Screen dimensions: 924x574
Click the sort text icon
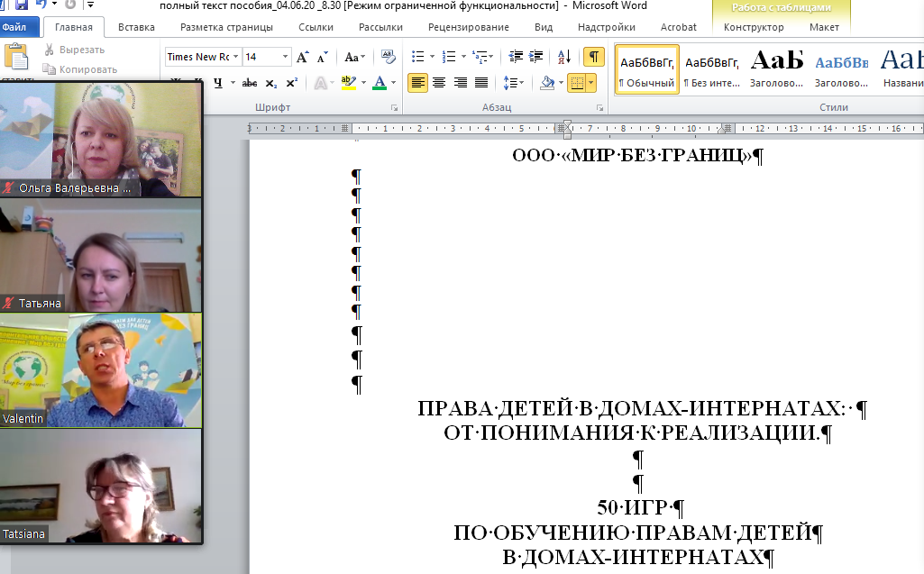click(563, 57)
